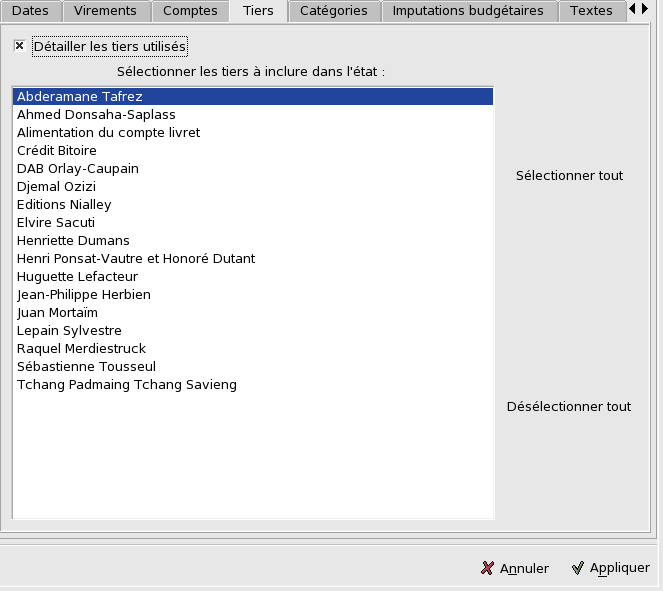Viewport: 663px width, 591px height.
Task: Select Elvire Sacuti in the list
Action: [x=253, y=222]
